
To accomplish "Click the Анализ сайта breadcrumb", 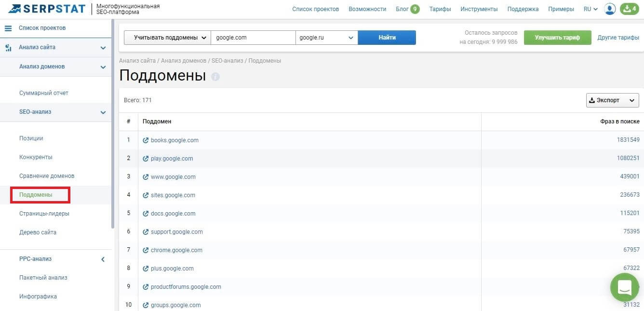I will point(137,61).
